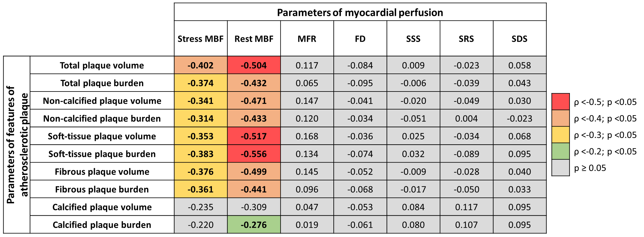Click the Rest MBF column header
Screen dimensions: 644x237
click(x=254, y=39)
